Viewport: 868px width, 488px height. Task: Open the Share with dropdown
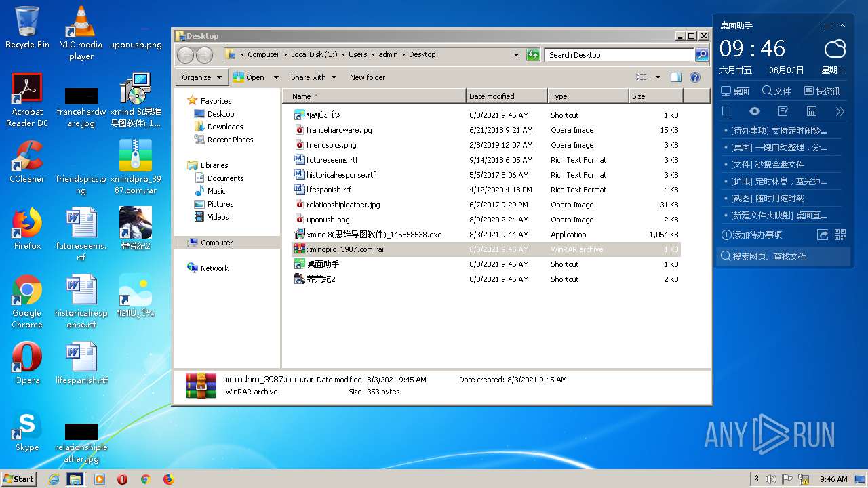point(313,77)
